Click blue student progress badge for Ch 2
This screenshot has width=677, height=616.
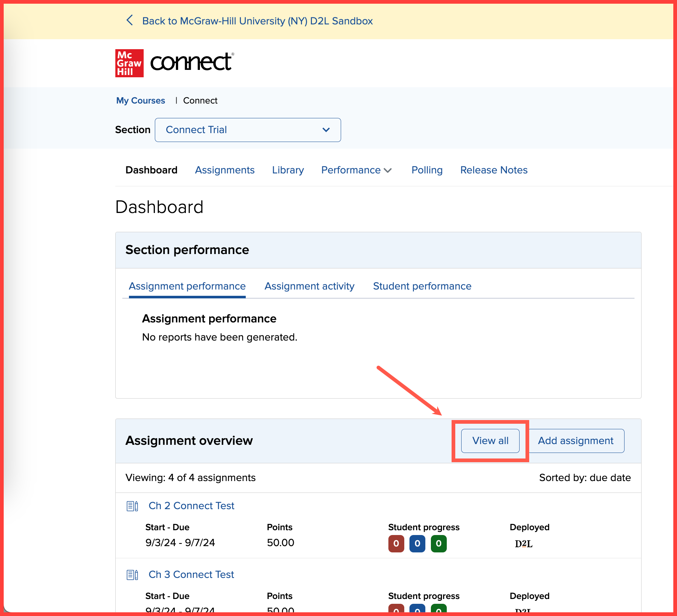coord(417,544)
